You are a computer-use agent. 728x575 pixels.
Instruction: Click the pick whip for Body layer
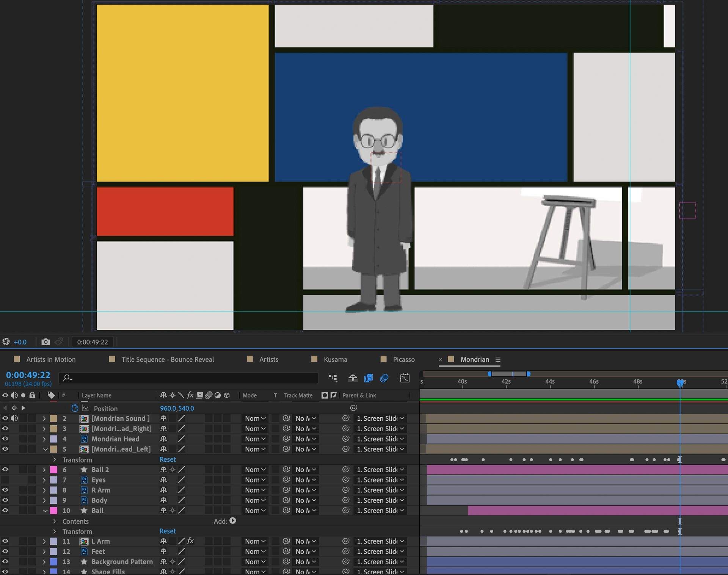click(345, 500)
